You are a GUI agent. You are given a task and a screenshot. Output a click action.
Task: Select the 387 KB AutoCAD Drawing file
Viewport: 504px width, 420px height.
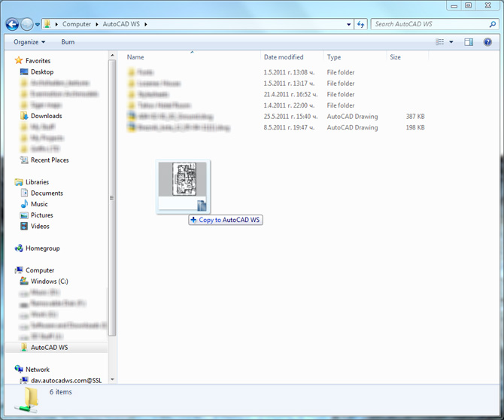click(276, 117)
